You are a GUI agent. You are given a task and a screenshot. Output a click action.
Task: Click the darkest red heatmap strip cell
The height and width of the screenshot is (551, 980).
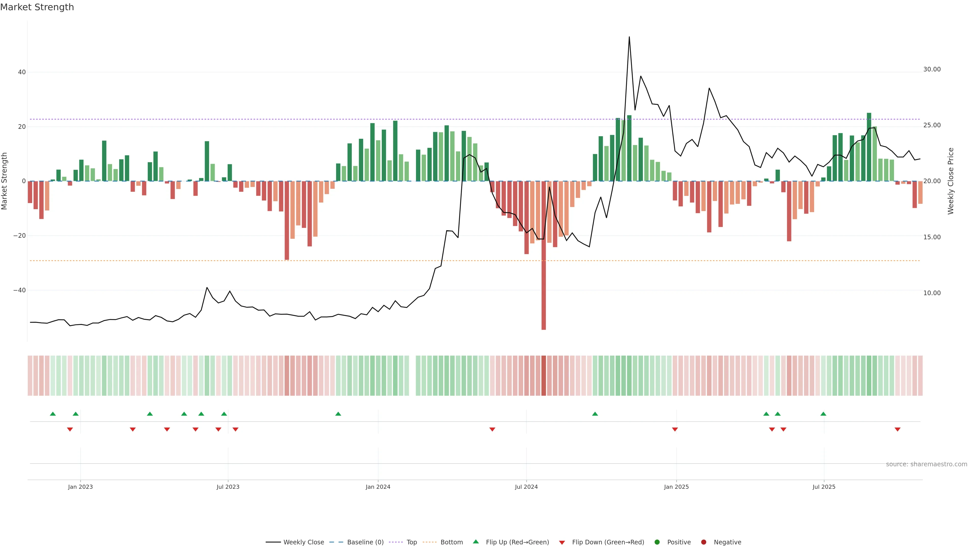click(544, 375)
